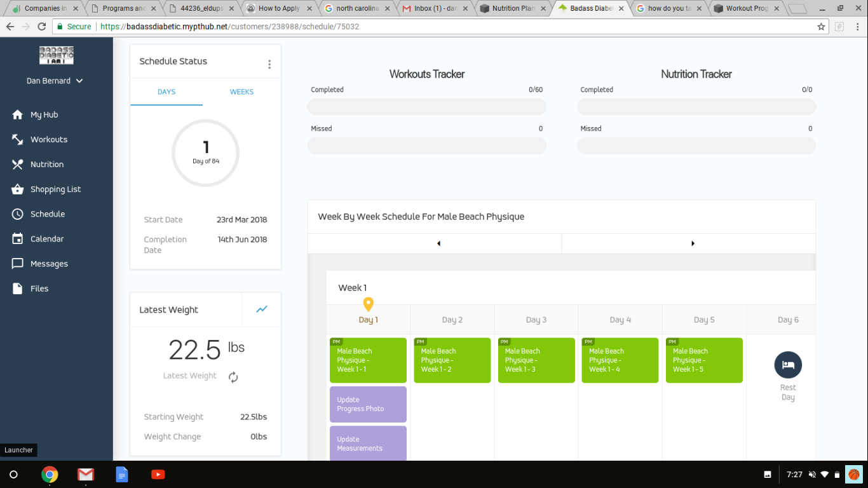The image size is (868, 488).
Task: Open the Dan Bernard user dropdown
Action: point(55,81)
